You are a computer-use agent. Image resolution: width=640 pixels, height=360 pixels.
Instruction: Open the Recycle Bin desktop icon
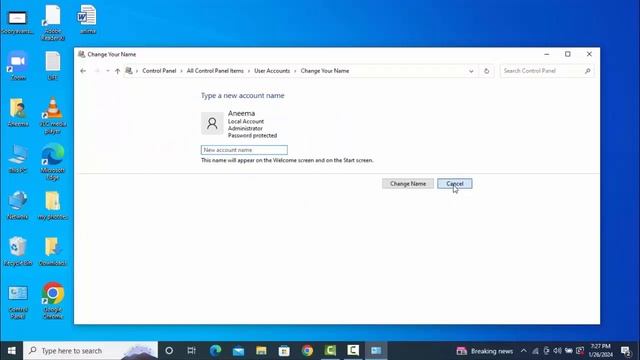[x=18, y=251]
